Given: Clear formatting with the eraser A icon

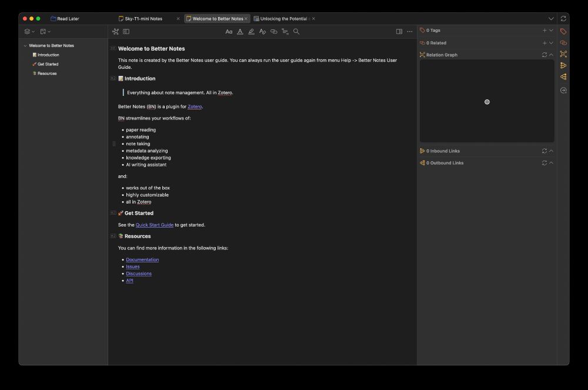Looking at the screenshot, I should [x=262, y=32].
